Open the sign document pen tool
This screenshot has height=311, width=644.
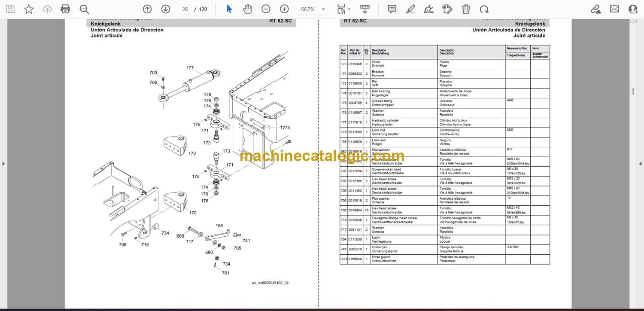(x=428, y=9)
